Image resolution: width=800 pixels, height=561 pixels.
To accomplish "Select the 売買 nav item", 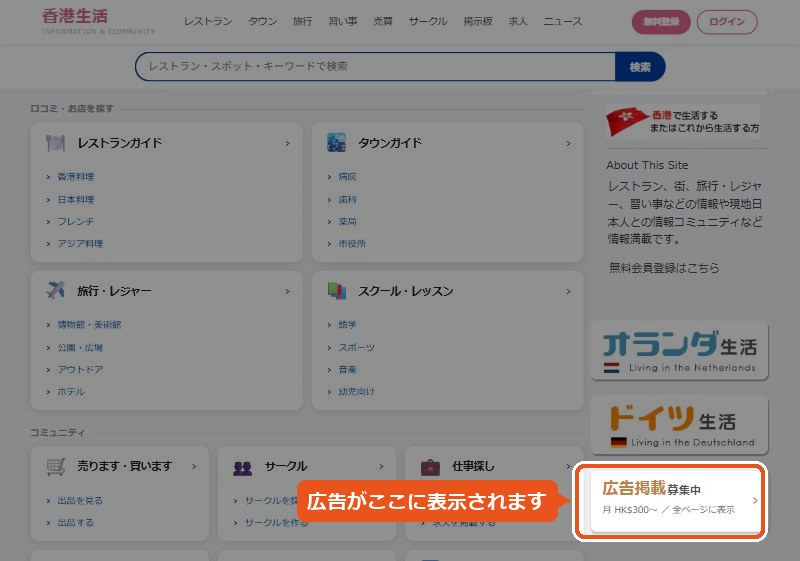I will click(x=383, y=21).
